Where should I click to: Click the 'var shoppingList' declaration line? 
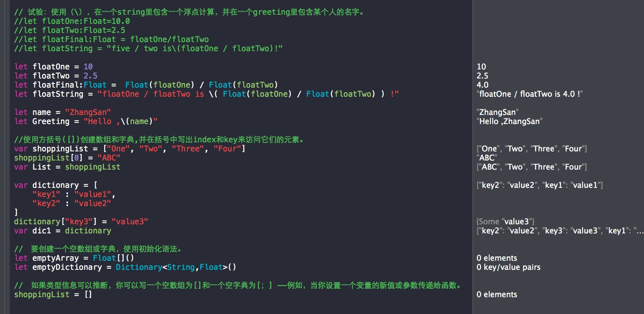pos(130,149)
